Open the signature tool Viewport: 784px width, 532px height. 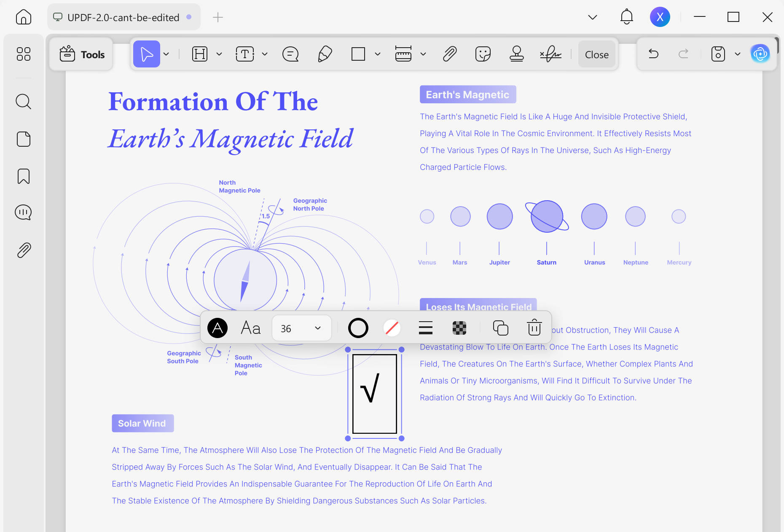click(x=550, y=54)
